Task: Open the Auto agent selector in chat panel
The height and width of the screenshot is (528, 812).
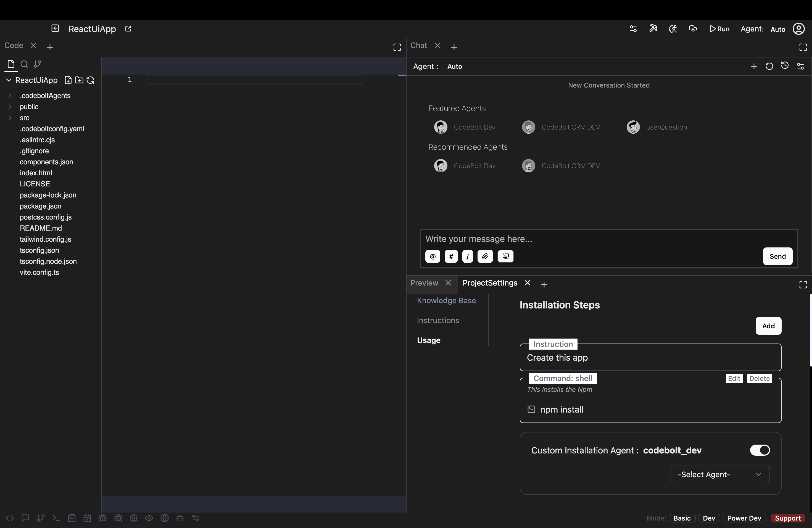Action: pyautogui.click(x=455, y=67)
